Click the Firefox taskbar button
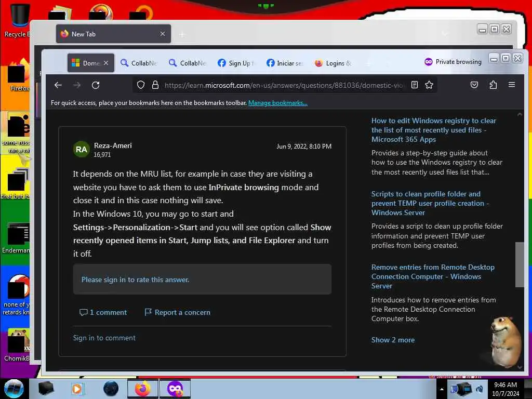The height and width of the screenshot is (399, 532). (143, 389)
